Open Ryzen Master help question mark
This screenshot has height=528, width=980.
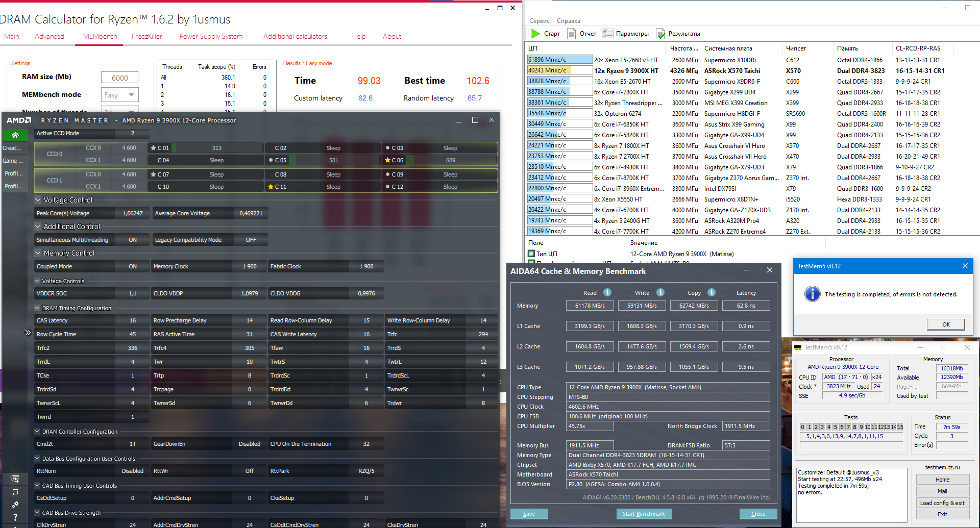pos(15,517)
